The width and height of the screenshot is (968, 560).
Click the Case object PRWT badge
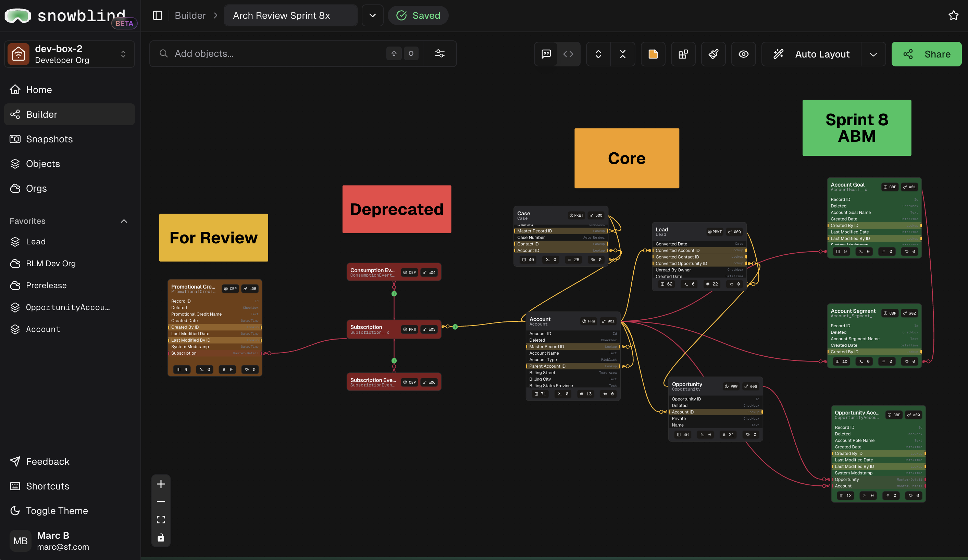pos(576,215)
